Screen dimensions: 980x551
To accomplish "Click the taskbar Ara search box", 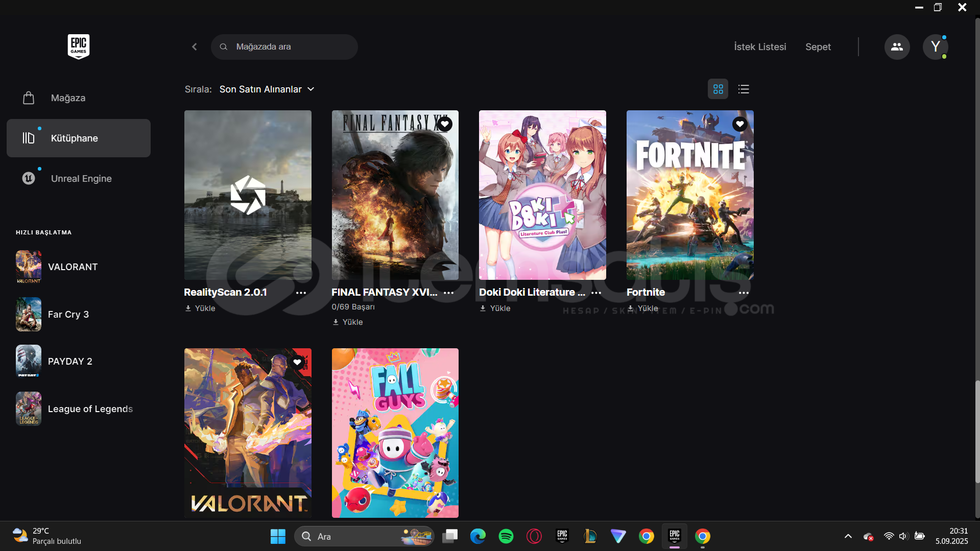I will coord(365,536).
